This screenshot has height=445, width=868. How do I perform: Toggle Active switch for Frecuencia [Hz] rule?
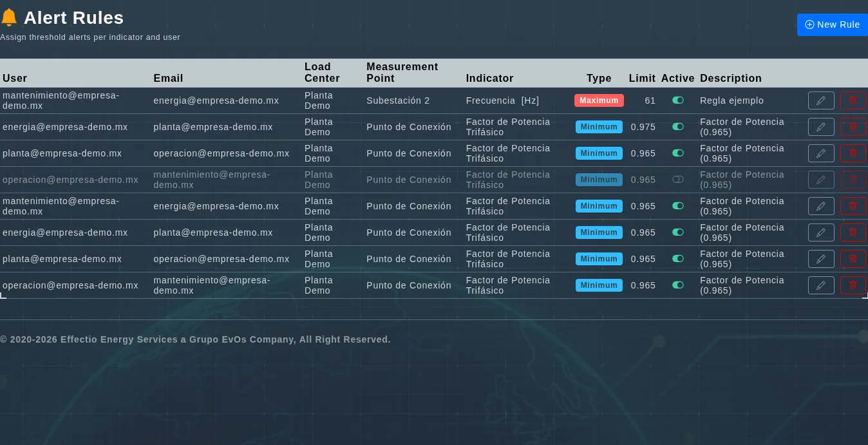click(x=678, y=100)
